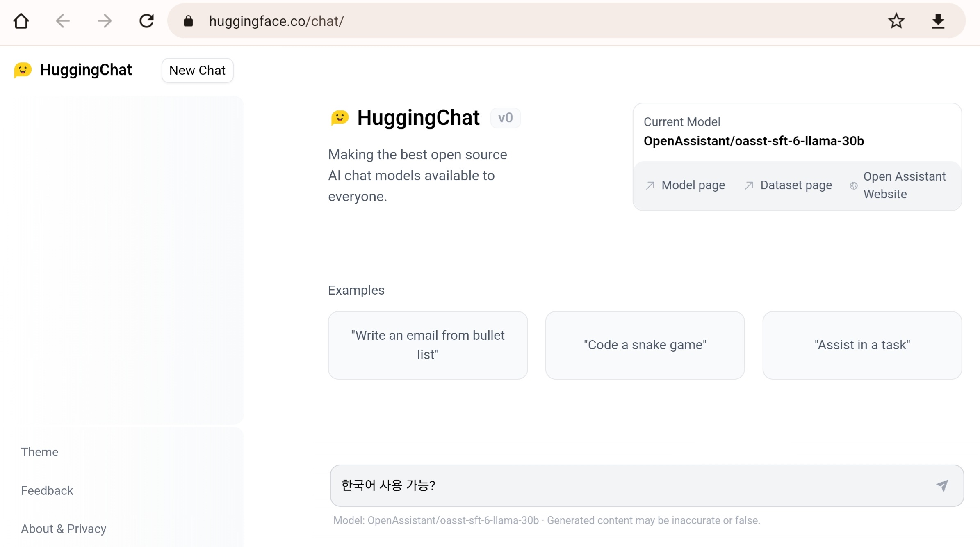Open the Model page link

pos(693,185)
